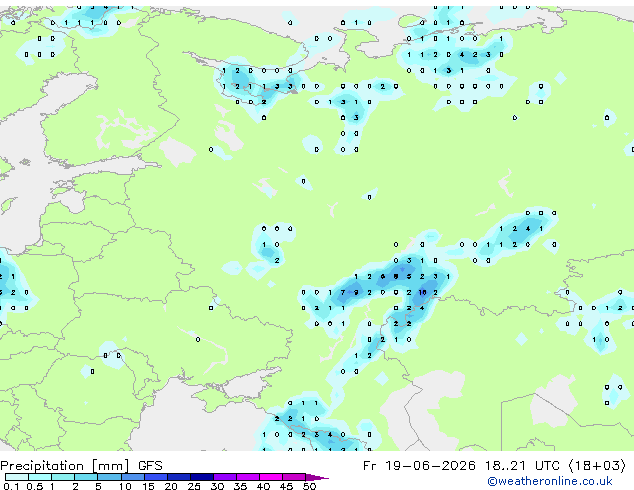
Task: Click the "0.5" legend scale label
Action: pos(35,486)
